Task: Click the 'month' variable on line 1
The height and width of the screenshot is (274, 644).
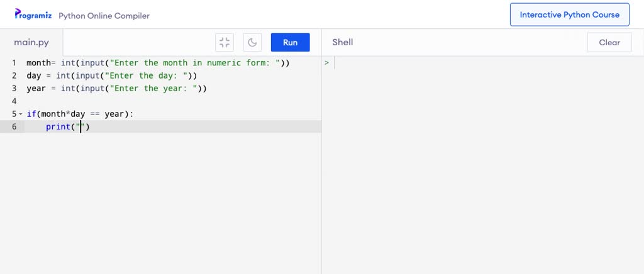Action: [38, 63]
